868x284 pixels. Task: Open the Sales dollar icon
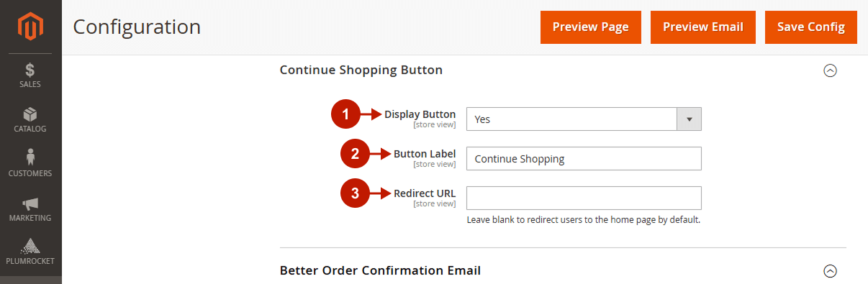tap(30, 70)
